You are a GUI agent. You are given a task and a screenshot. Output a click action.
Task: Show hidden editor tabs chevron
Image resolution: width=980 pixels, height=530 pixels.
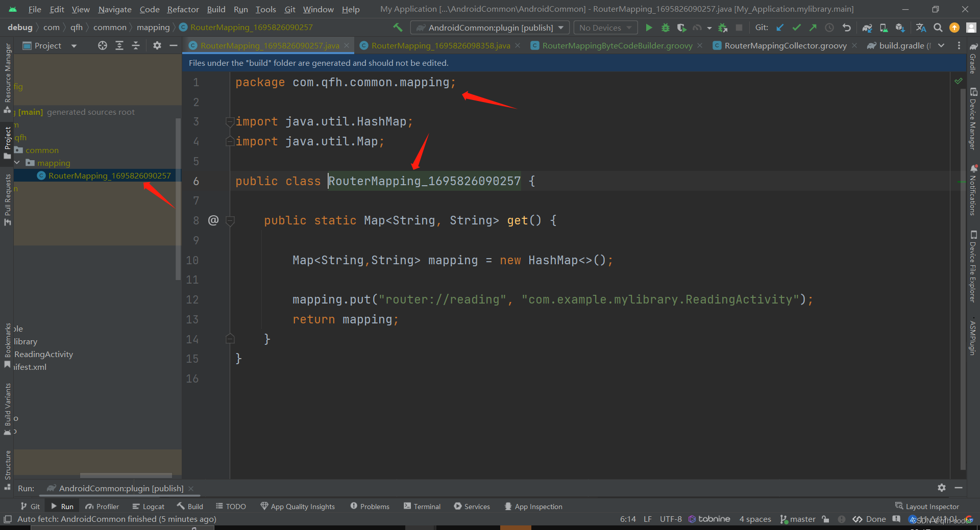tap(941, 45)
